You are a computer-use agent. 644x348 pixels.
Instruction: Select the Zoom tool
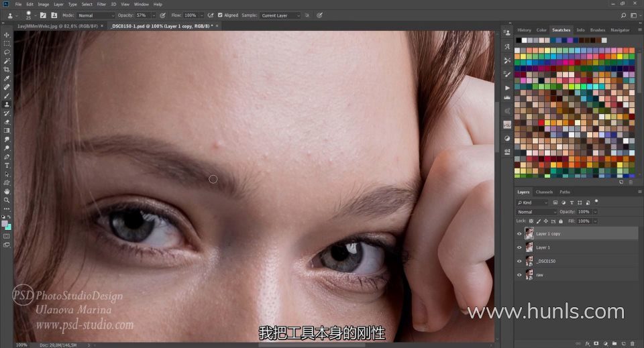point(7,200)
